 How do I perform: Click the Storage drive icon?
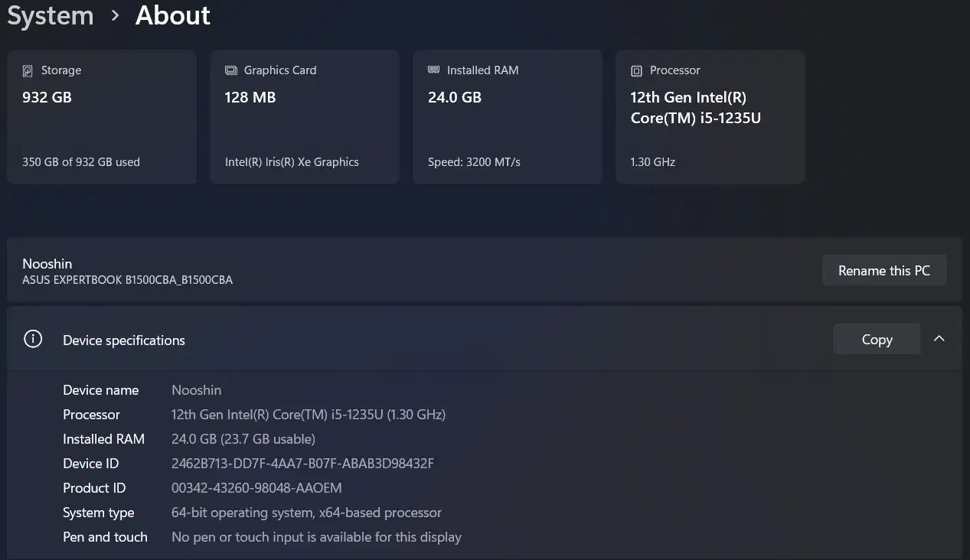(28, 70)
